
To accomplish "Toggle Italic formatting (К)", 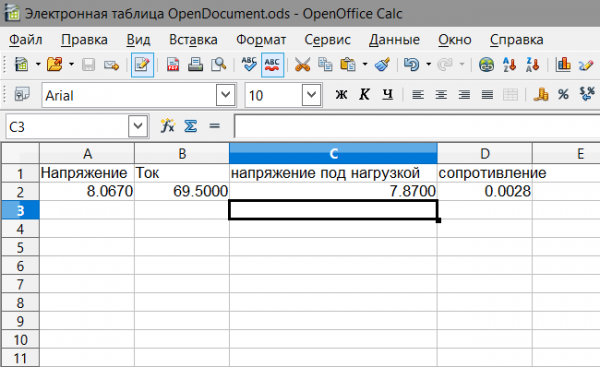I will pos(364,95).
